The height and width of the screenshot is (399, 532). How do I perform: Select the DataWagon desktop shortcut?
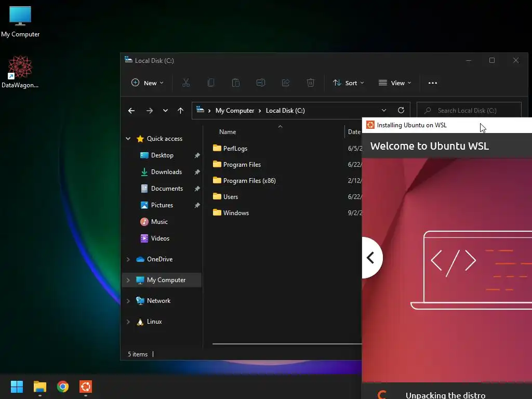20,72
